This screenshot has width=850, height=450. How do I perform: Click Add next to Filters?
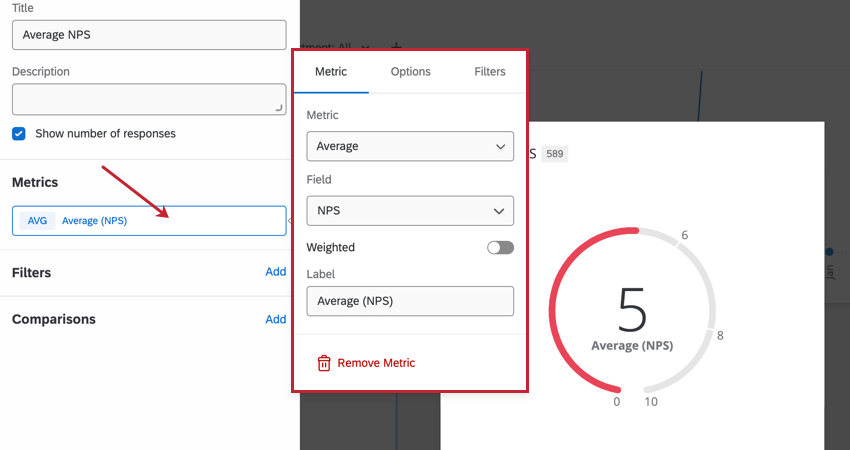click(275, 272)
